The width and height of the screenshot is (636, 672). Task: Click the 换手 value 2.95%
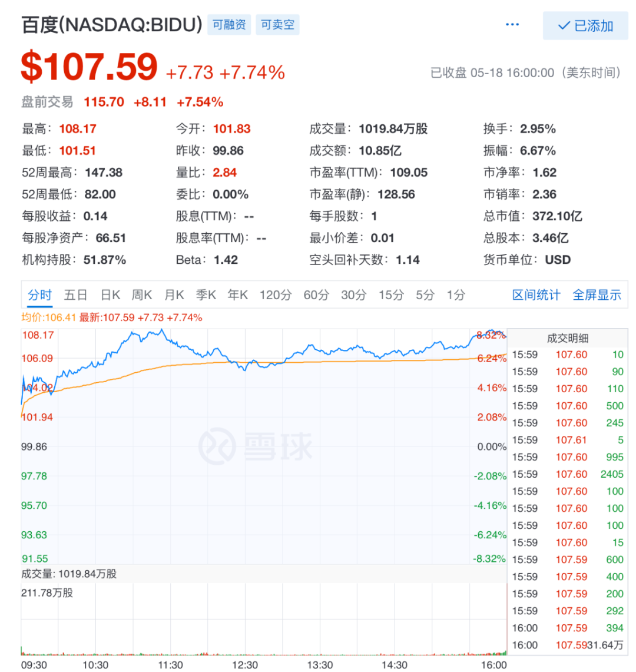click(538, 128)
